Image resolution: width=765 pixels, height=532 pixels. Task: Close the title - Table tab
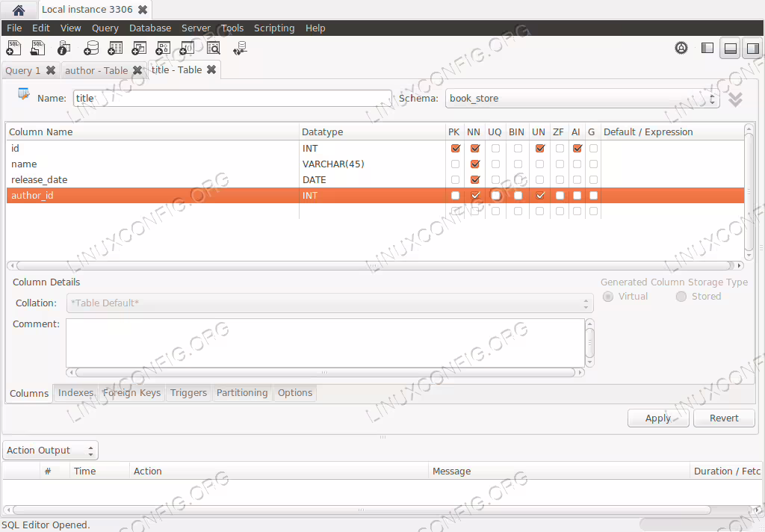click(211, 69)
